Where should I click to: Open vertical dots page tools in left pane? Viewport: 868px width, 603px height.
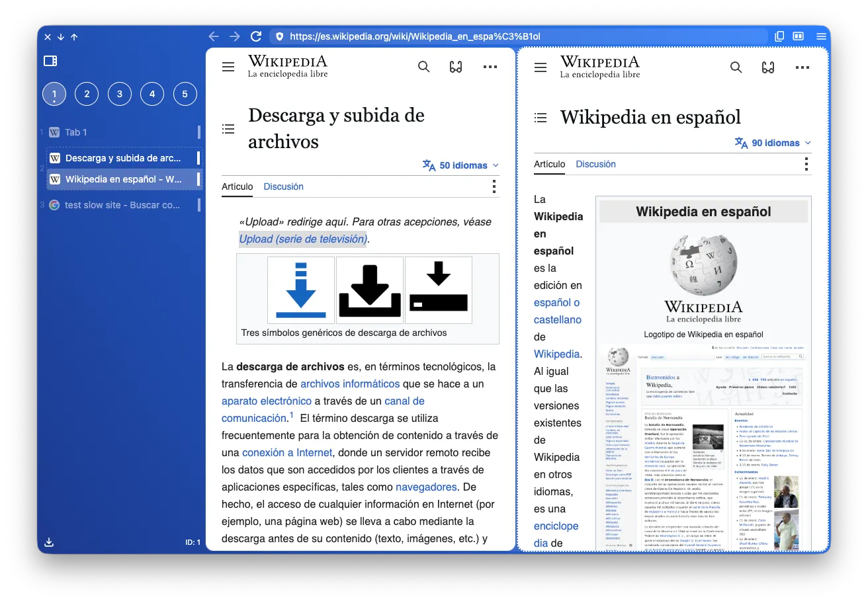point(494,186)
